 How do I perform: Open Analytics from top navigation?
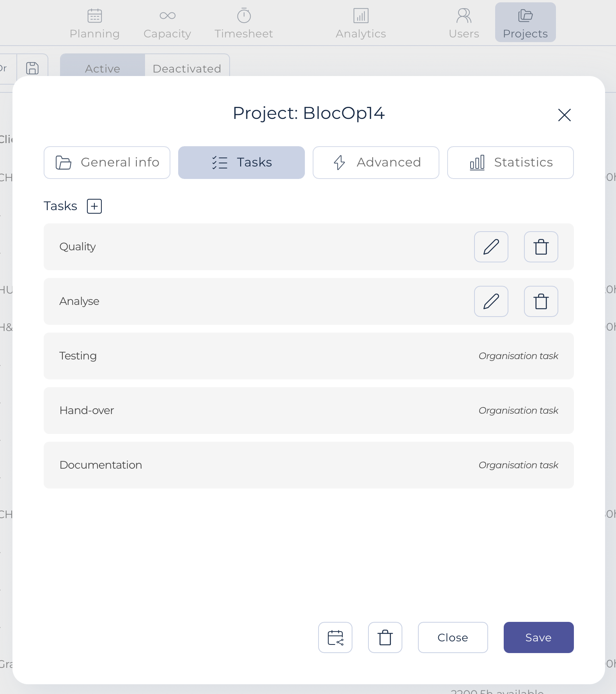[361, 23]
